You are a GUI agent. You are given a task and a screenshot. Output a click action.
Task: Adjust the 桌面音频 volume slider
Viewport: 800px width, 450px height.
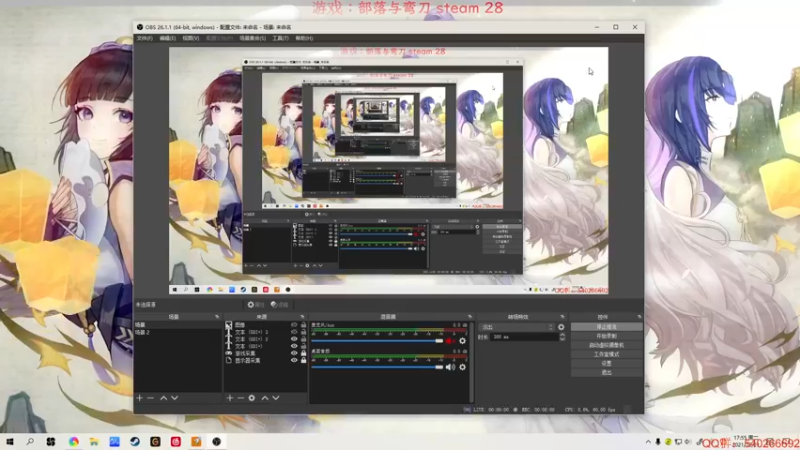coord(378,367)
